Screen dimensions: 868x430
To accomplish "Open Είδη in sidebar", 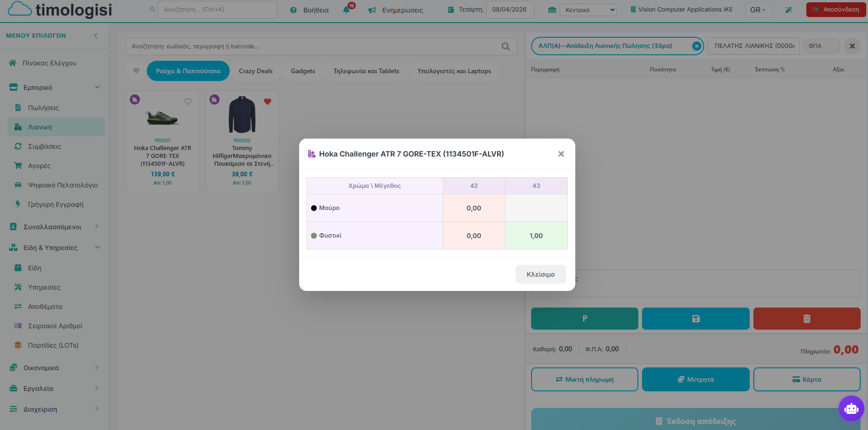I will tap(35, 268).
